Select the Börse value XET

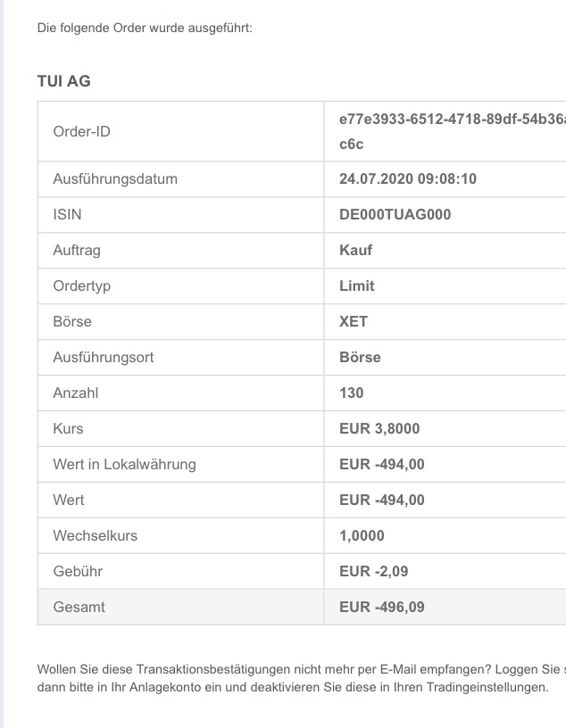pos(354,321)
